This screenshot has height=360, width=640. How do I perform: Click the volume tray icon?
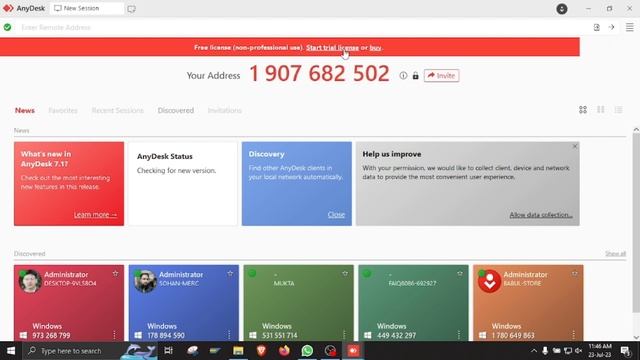pyautogui.click(x=578, y=351)
